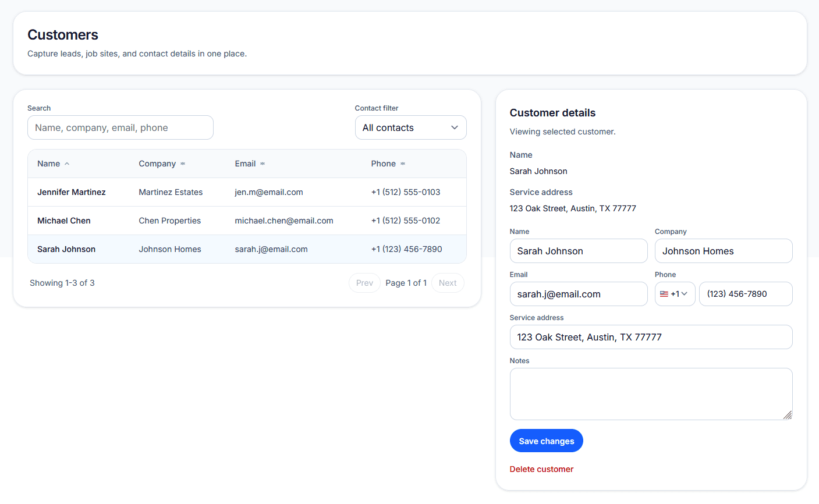
Task: Click the Save changes button
Action: tap(547, 441)
